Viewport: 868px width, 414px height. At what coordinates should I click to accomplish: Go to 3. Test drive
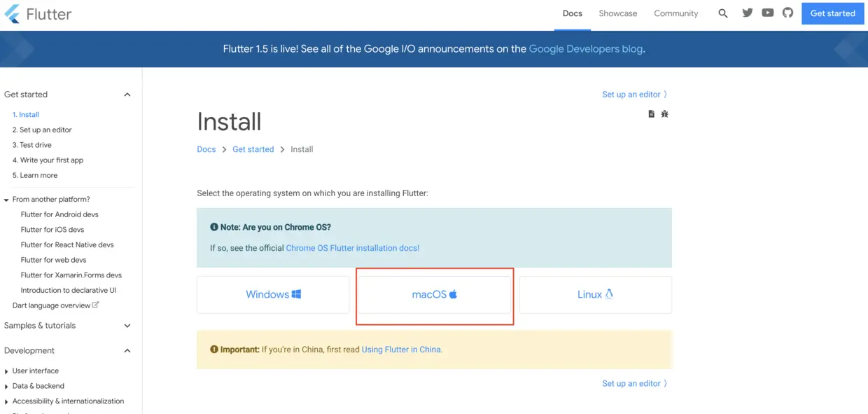32,145
